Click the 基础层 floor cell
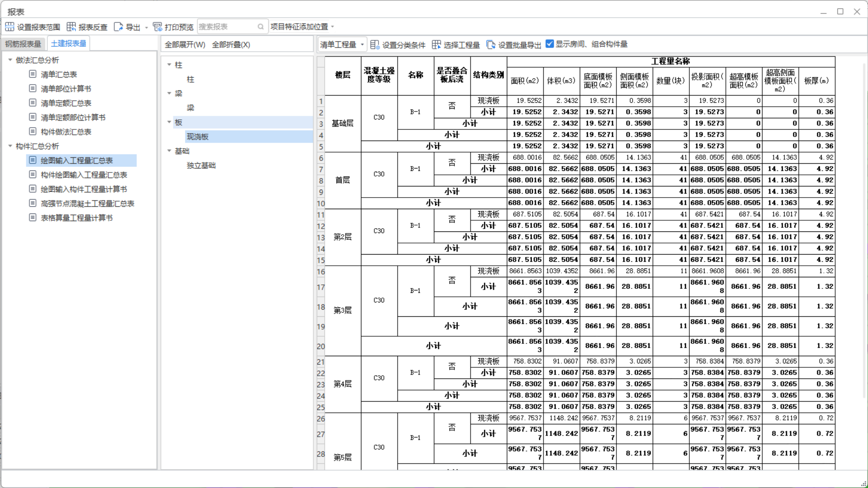 pyautogui.click(x=343, y=123)
